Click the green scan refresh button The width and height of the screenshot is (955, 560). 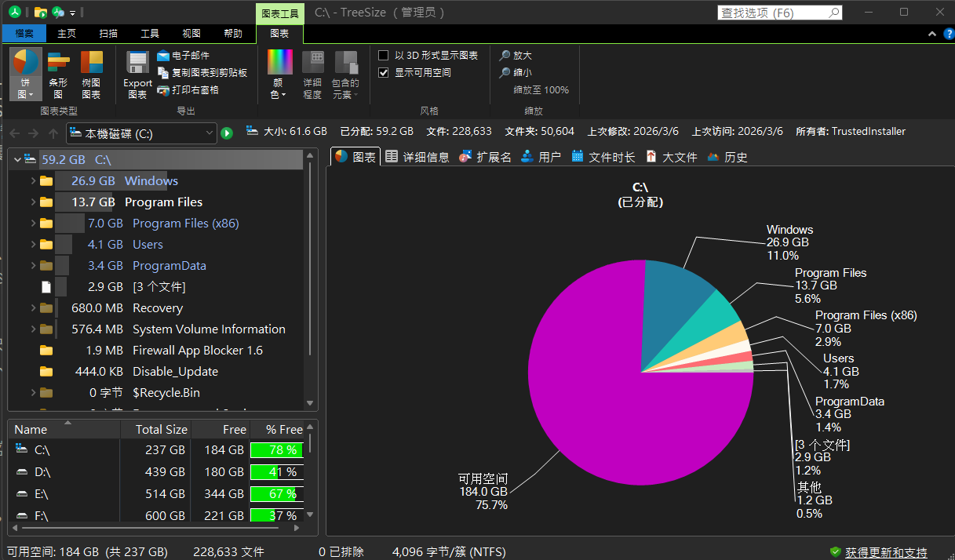(227, 133)
